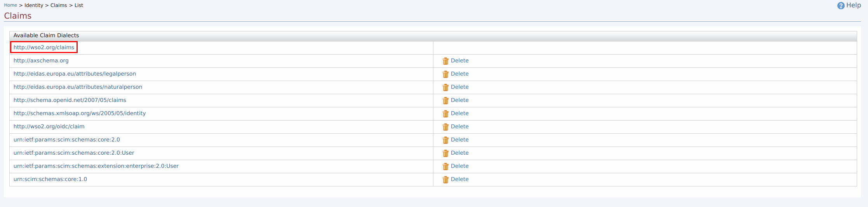Delete the urn:ietf:params:scim:schemas:core:2.0 dialect text link
868x207 pixels.
click(459, 140)
